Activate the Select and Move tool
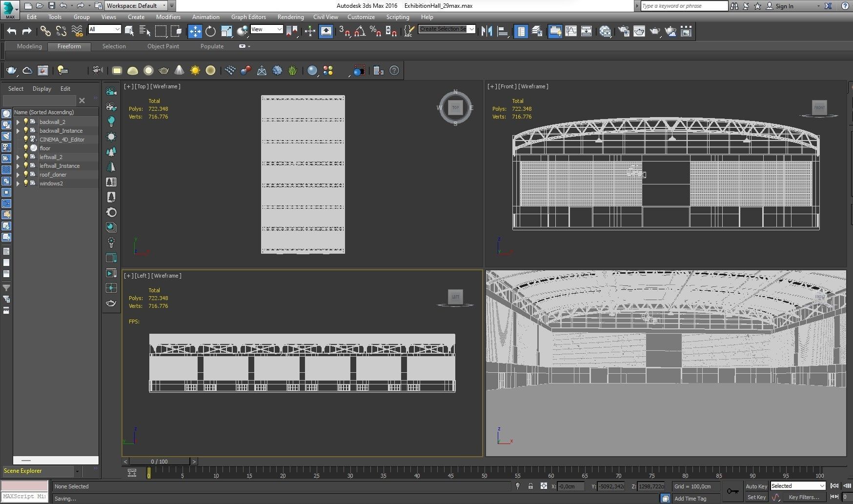Viewport: 853px width, 504px height. click(195, 31)
